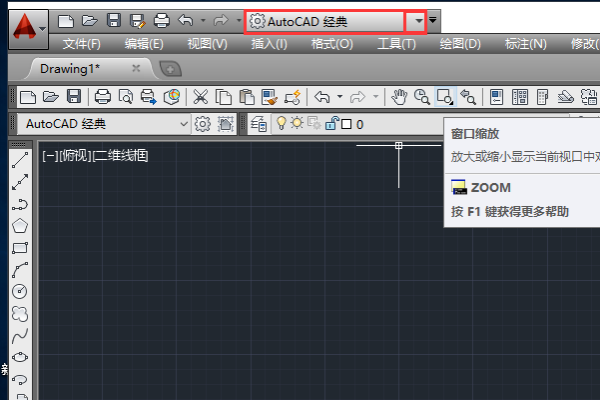Viewport: 600px width, 400px height.
Task: Open DesignCenter icon
Action: pos(520,97)
